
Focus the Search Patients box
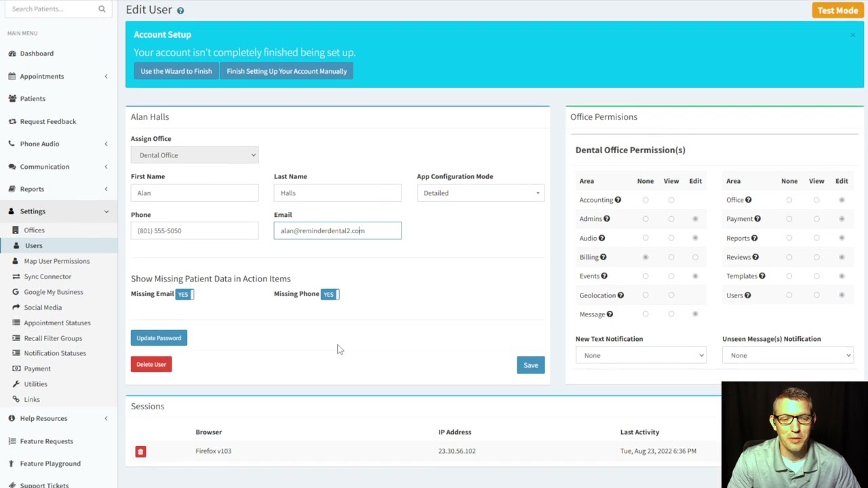coord(52,9)
